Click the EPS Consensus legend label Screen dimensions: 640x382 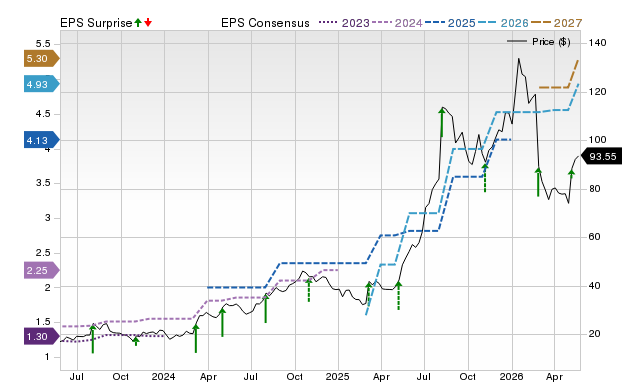pyautogui.click(x=265, y=23)
